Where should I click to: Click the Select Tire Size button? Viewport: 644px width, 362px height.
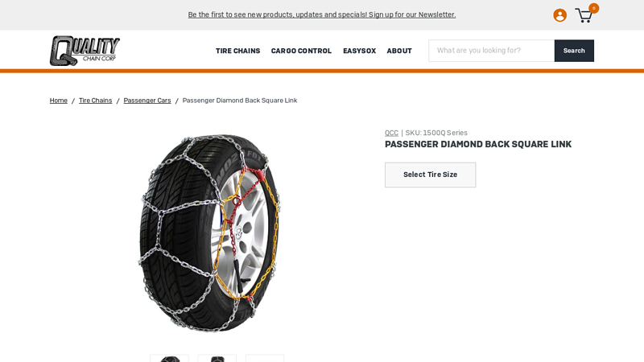click(x=430, y=175)
